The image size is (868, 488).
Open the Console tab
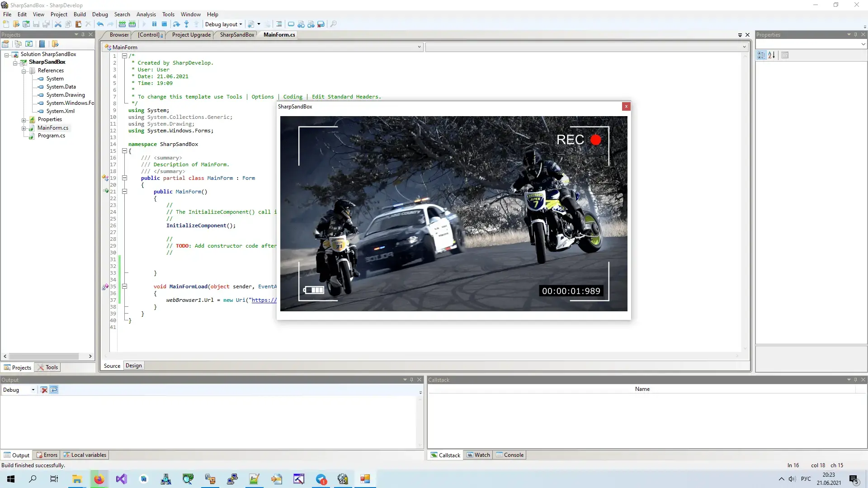coord(510,455)
